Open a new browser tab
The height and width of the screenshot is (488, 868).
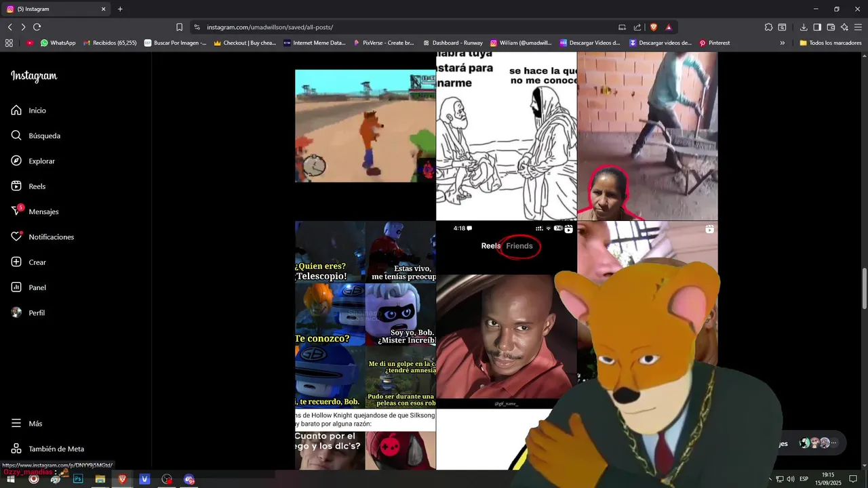pos(120,9)
